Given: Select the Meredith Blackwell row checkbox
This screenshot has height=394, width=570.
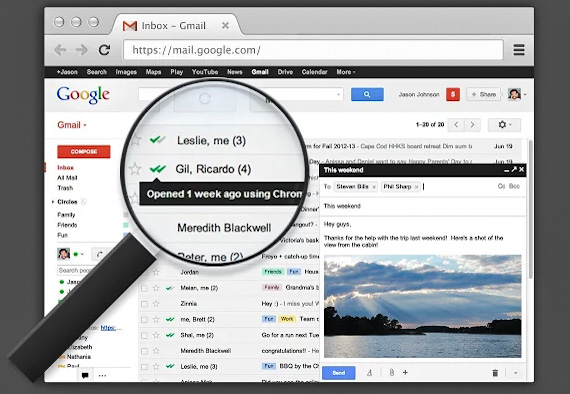Looking at the screenshot, I should coord(144,351).
